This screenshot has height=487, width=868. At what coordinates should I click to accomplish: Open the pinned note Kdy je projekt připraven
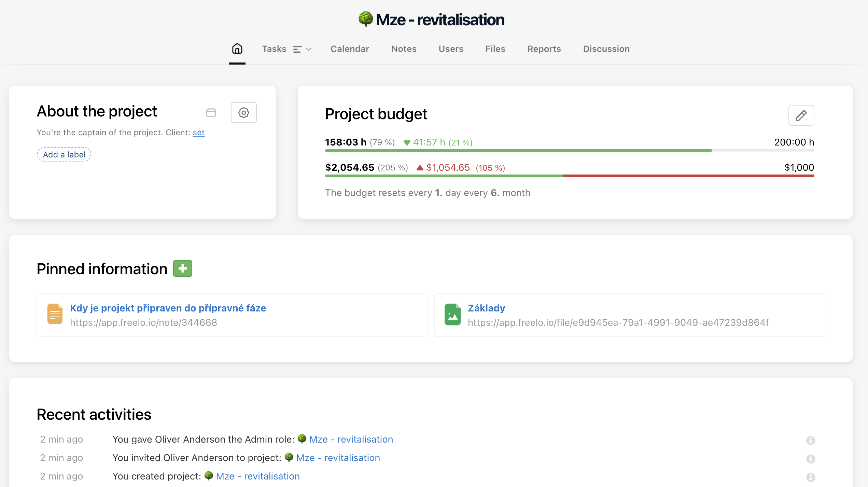tap(168, 308)
